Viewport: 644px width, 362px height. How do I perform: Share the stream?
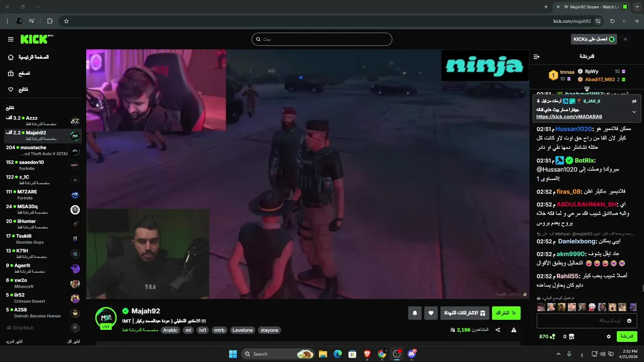[498, 330]
